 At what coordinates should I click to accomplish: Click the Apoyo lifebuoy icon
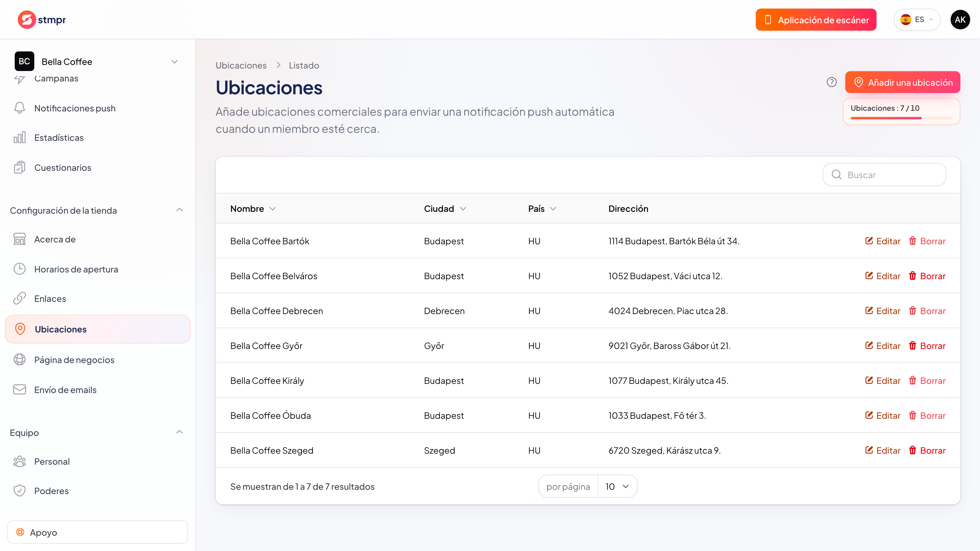[x=20, y=532]
